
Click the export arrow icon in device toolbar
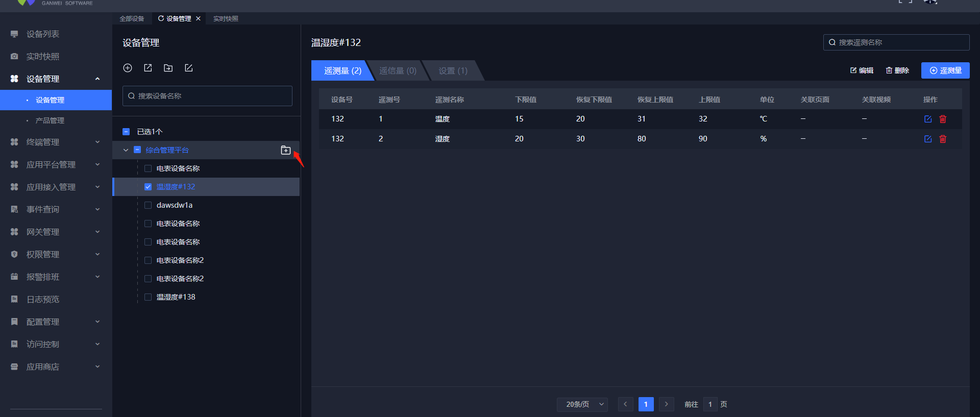coord(148,68)
